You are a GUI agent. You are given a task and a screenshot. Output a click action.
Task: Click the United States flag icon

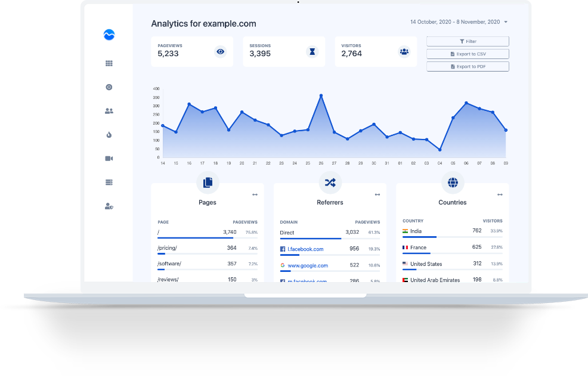click(406, 264)
